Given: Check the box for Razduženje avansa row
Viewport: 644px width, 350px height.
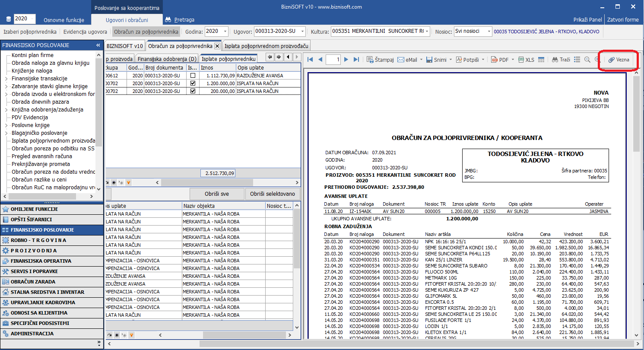Looking at the screenshot, I should 193,76.
